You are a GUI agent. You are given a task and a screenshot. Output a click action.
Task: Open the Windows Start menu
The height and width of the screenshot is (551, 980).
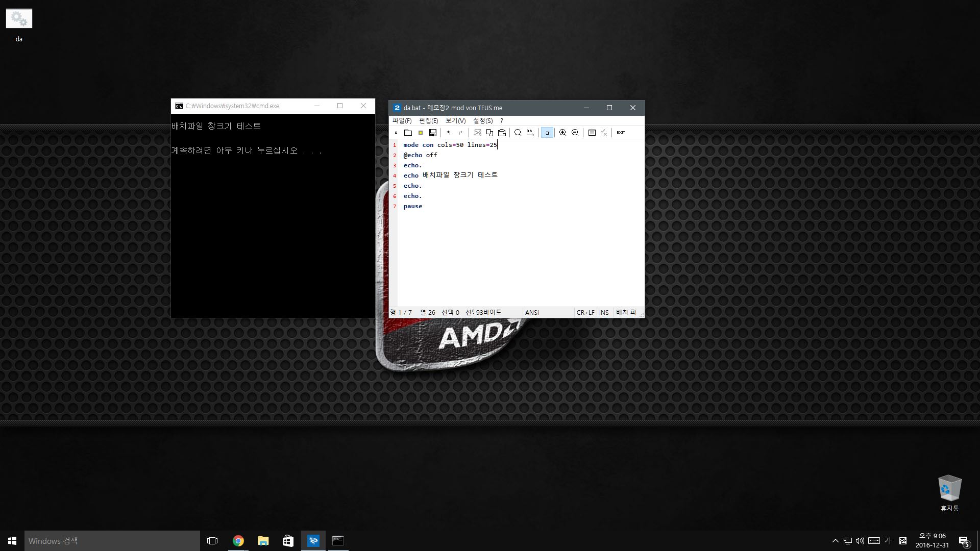pyautogui.click(x=12, y=541)
